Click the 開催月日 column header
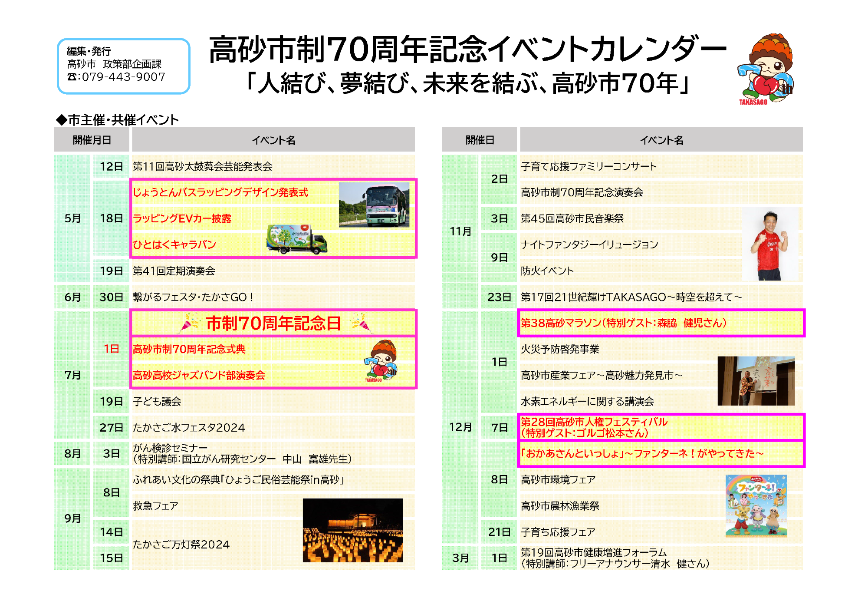 point(92,140)
